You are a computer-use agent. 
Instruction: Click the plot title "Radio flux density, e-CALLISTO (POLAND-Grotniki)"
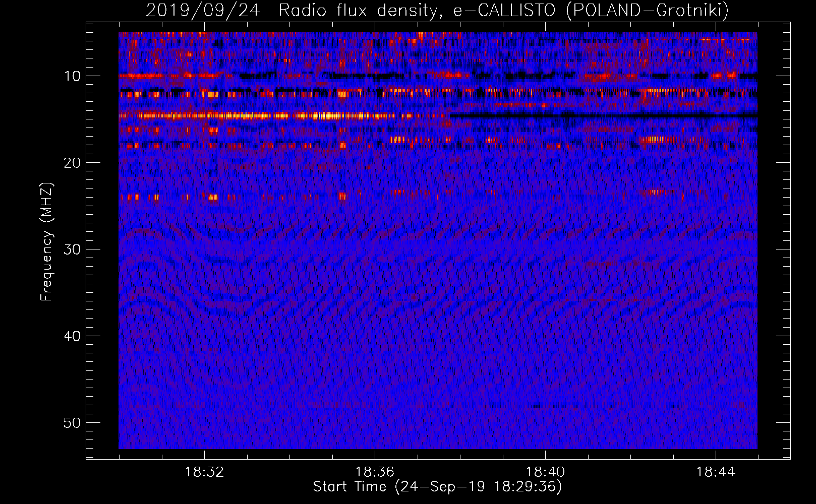(x=503, y=10)
